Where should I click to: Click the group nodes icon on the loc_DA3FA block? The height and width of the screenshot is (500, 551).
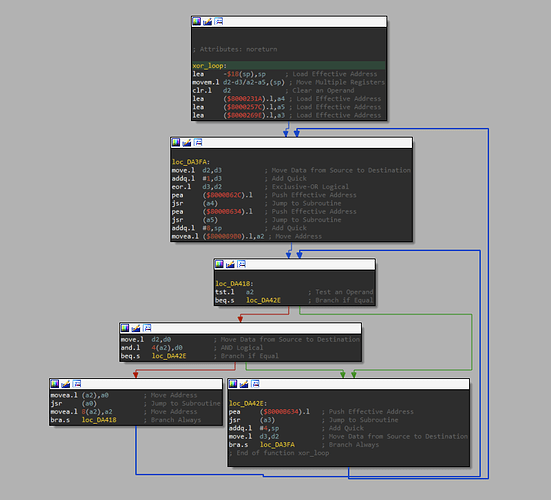[198, 142]
